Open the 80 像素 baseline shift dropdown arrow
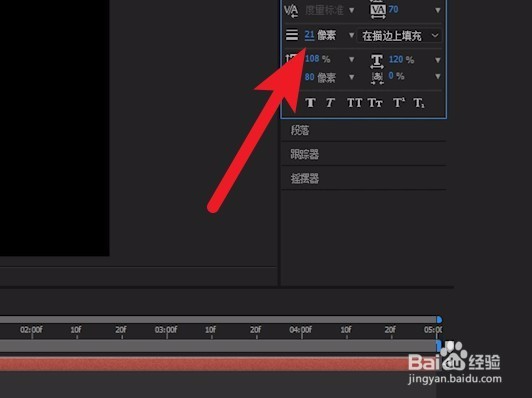This screenshot has height=398, width=532. [352, 77]
